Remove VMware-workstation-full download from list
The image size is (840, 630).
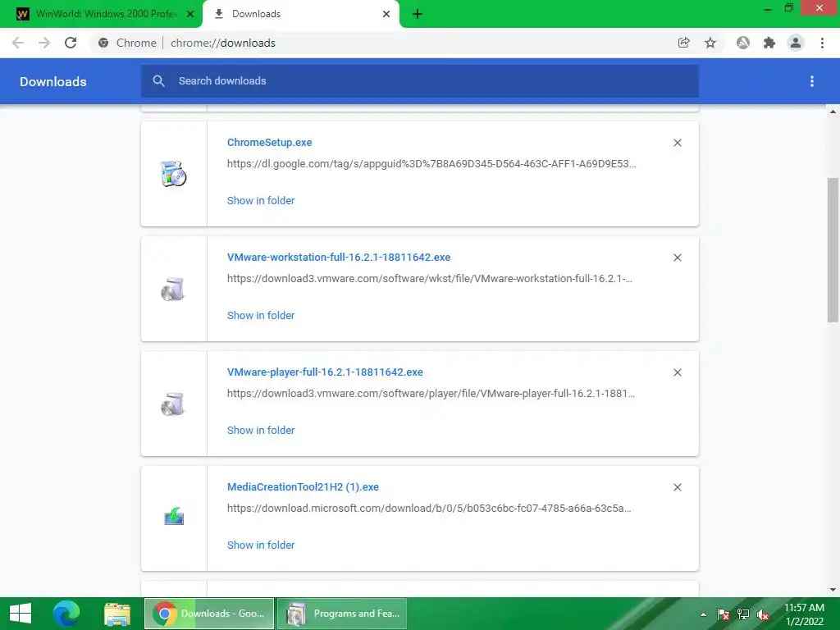(677, 258)
